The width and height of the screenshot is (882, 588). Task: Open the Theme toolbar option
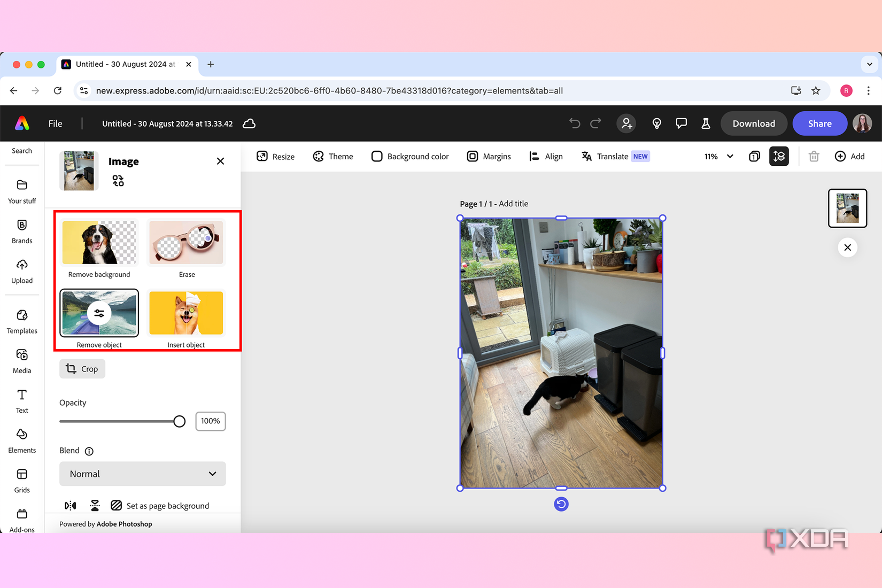333,157
